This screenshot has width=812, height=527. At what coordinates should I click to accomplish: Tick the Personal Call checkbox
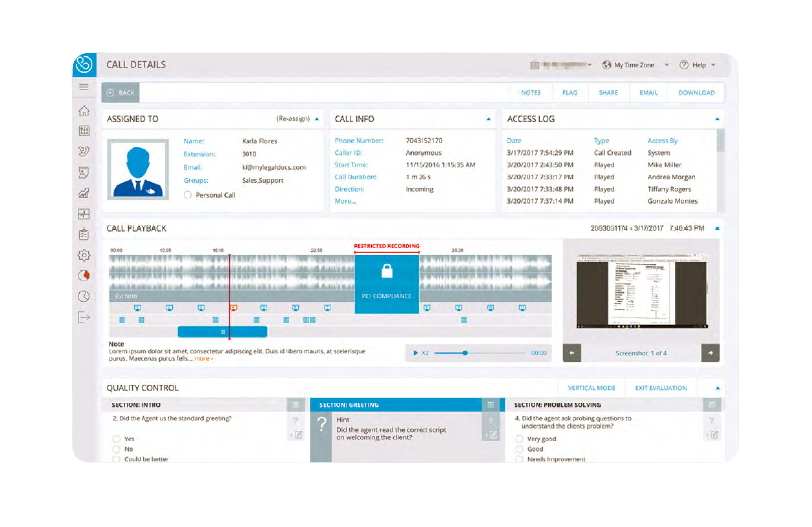(188, 195)
